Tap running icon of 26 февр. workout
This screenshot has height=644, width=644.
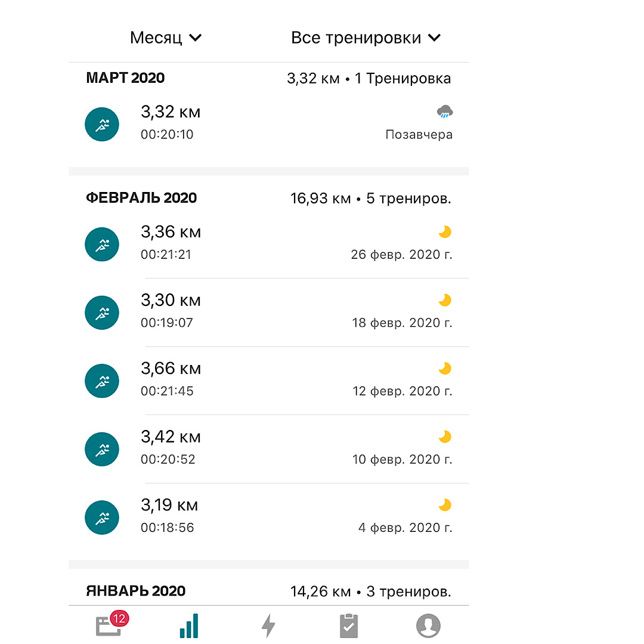[x=102, y=244]
